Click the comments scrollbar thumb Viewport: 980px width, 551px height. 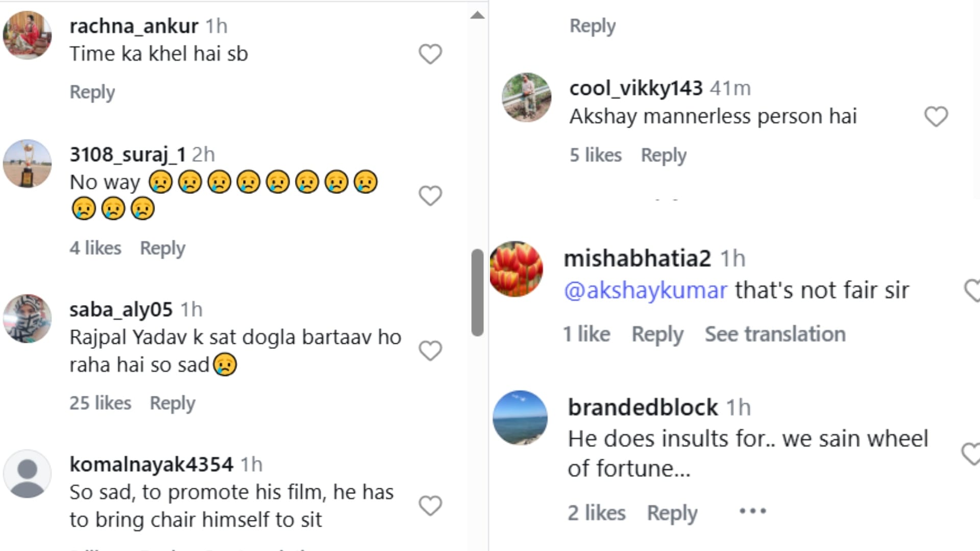pyautogui.click(x=477, y=292)
